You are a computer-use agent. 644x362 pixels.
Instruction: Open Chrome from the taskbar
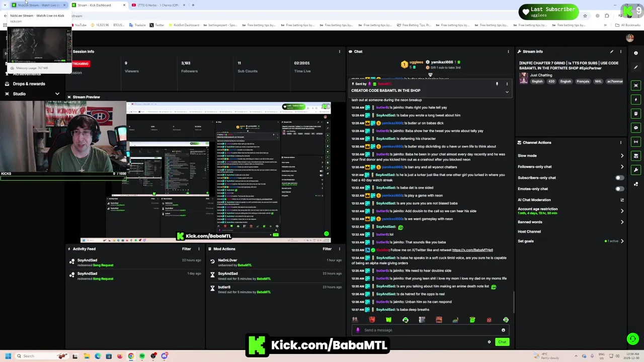point(131,356)
